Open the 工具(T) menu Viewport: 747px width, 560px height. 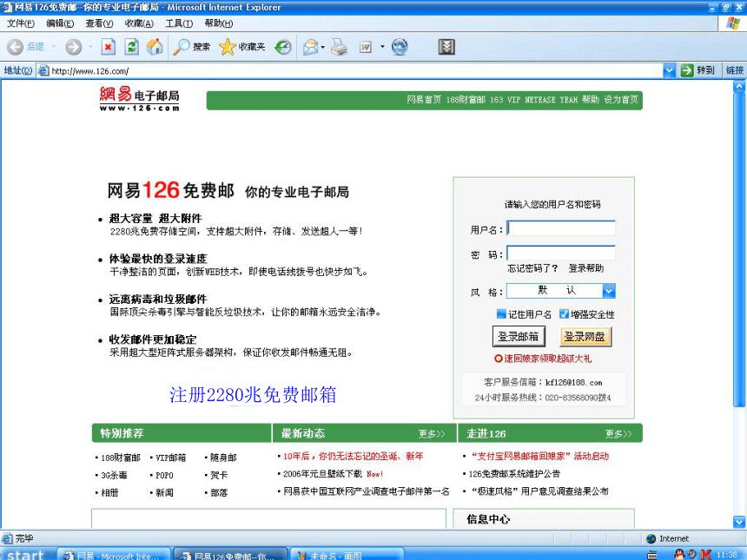(x=179, y=23)
